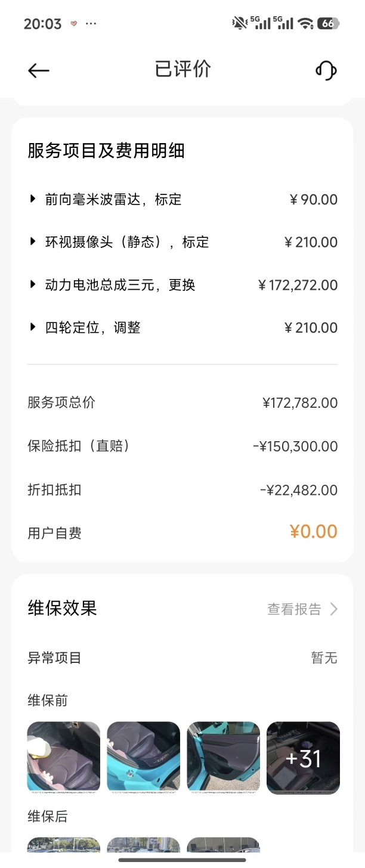Open third 维保前 door photo thumbnail
365x868 pixels.
(224, 757)
